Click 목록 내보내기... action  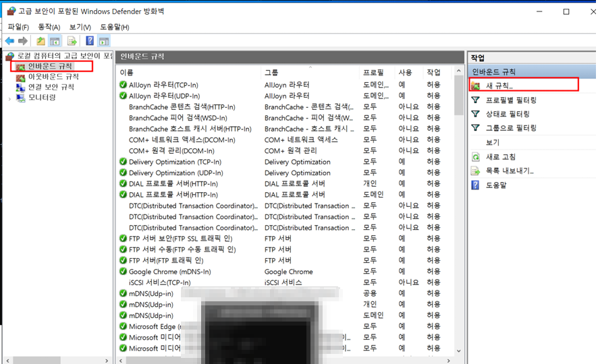point(510,171)
